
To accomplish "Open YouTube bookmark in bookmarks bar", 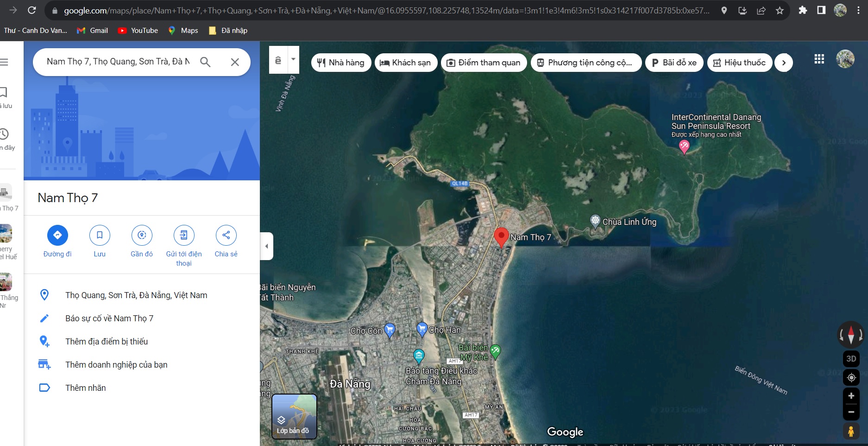I will [138, 31].
